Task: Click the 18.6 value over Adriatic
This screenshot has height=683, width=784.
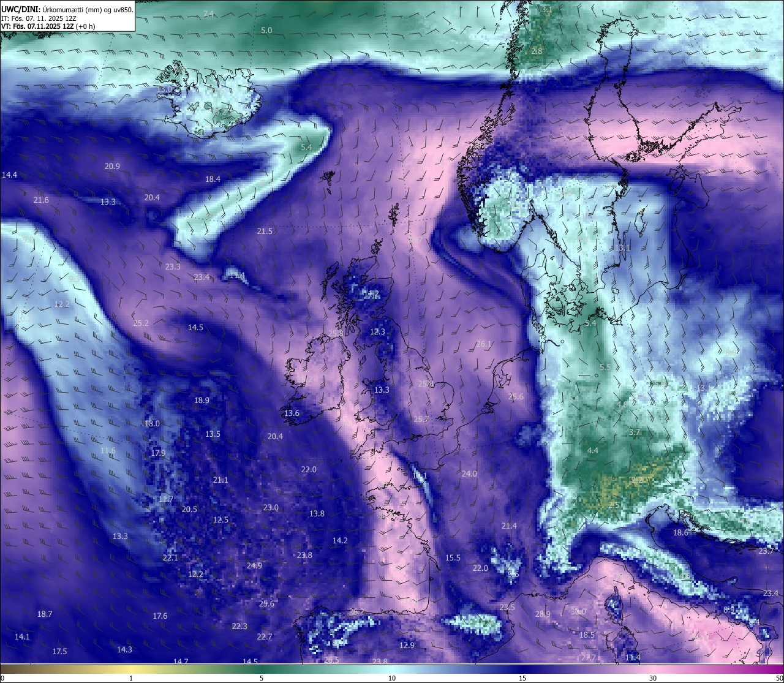Action: click(x=680, y=532)
